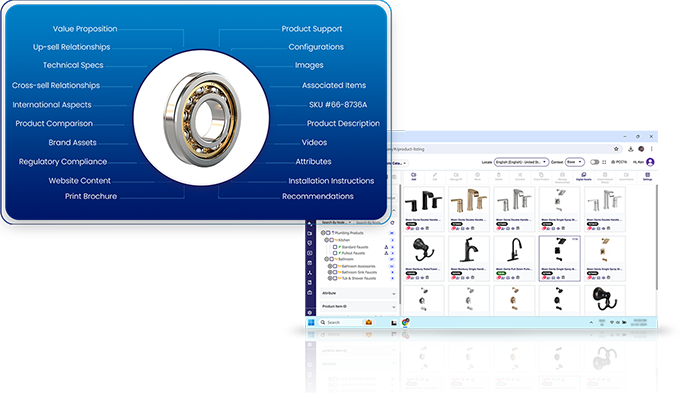Image resolution: width=681 pixels, height=393 pixels.
Task: Flip the toggle switch next to Context
Action: [594, 162]
